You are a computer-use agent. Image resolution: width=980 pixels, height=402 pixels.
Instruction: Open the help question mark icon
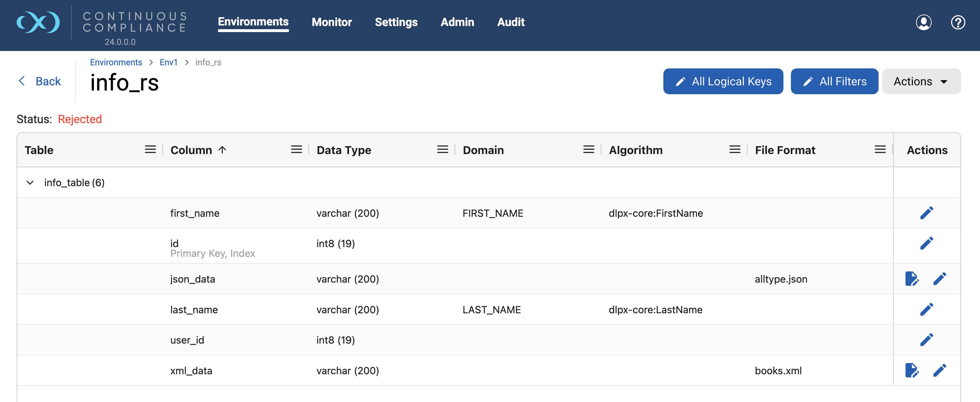pyautogui.click(x=958, y=22)
